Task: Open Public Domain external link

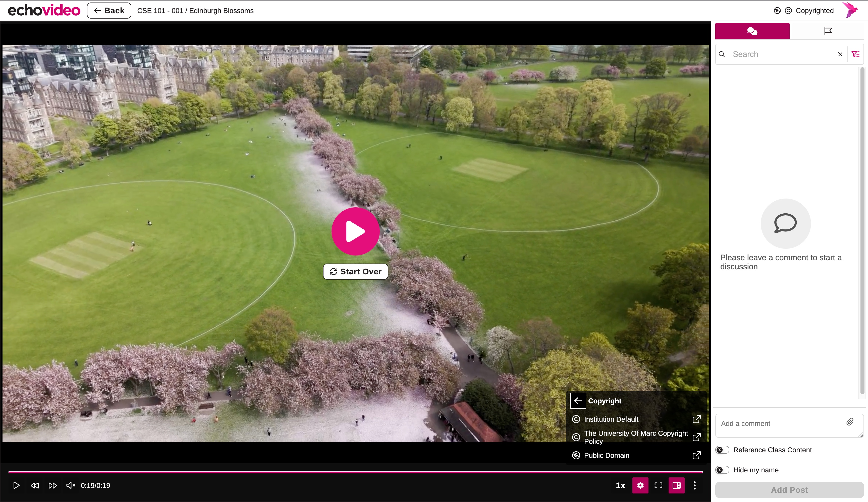Action: (696, 455)
